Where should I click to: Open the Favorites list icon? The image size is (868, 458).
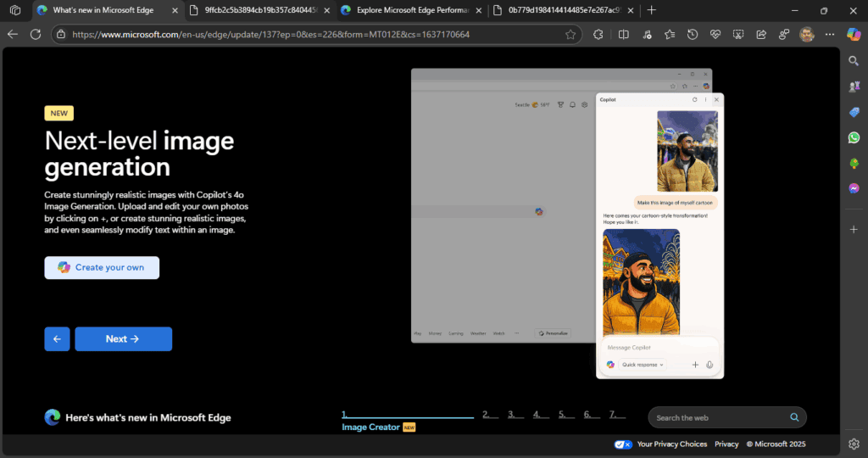pos(670,34)
